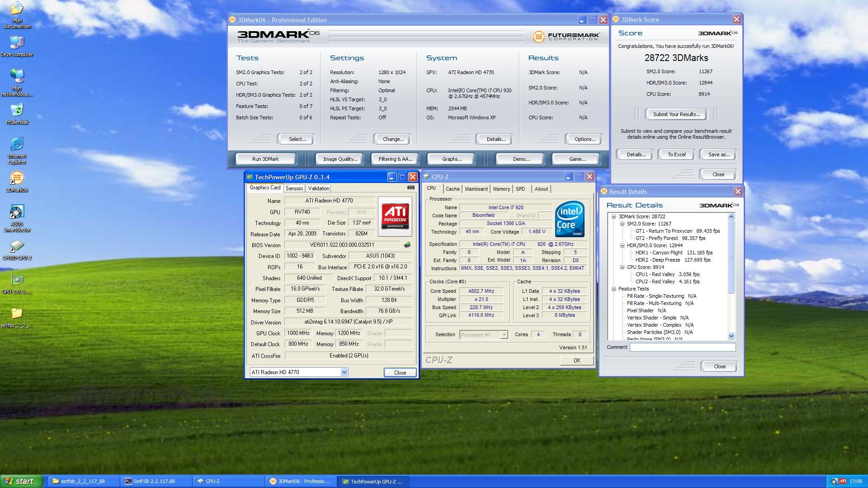
Task: Click the BIOS save chip icon in GPU-Z
Action: pyautogui.click(x=407, y=245)
